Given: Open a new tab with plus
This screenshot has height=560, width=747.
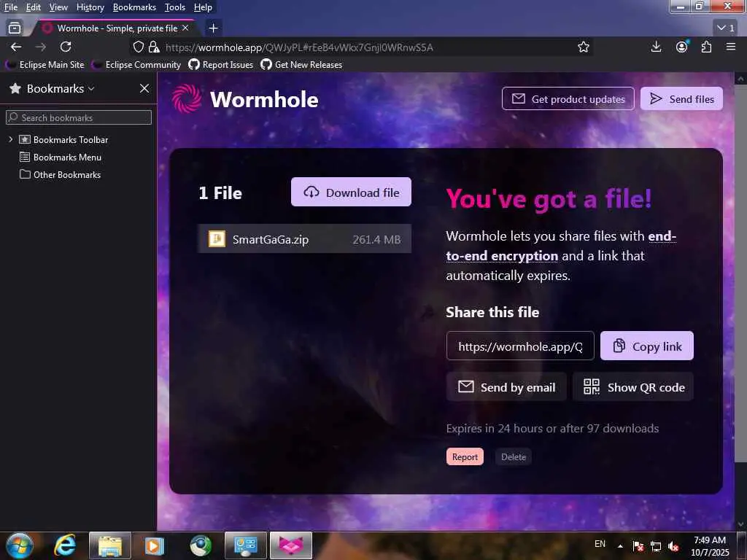Looking at the screenshot, I should 214,28.
